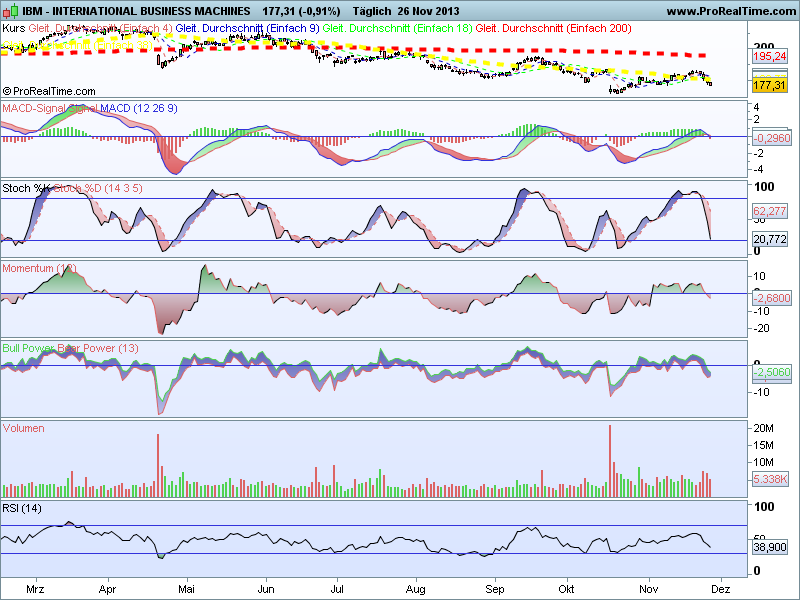Click the tallest October volume spike bar
This screenshot has width=800, height=600.
tap(610, 461)
